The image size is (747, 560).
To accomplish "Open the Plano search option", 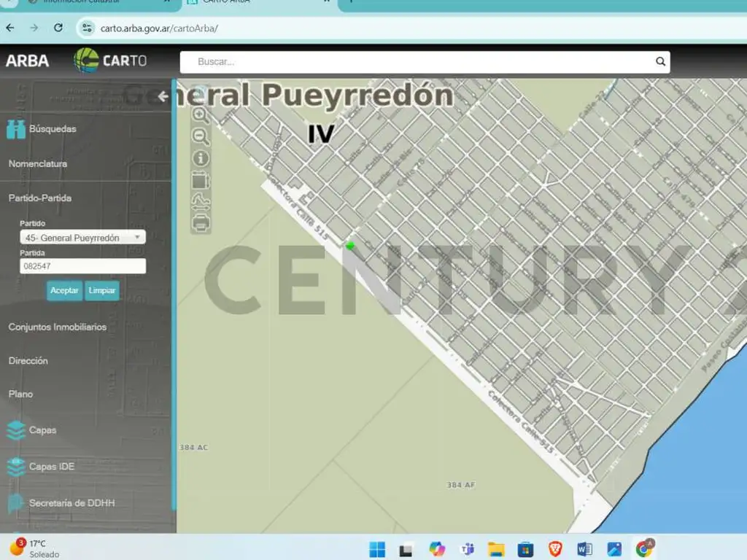I will [21, 394].
